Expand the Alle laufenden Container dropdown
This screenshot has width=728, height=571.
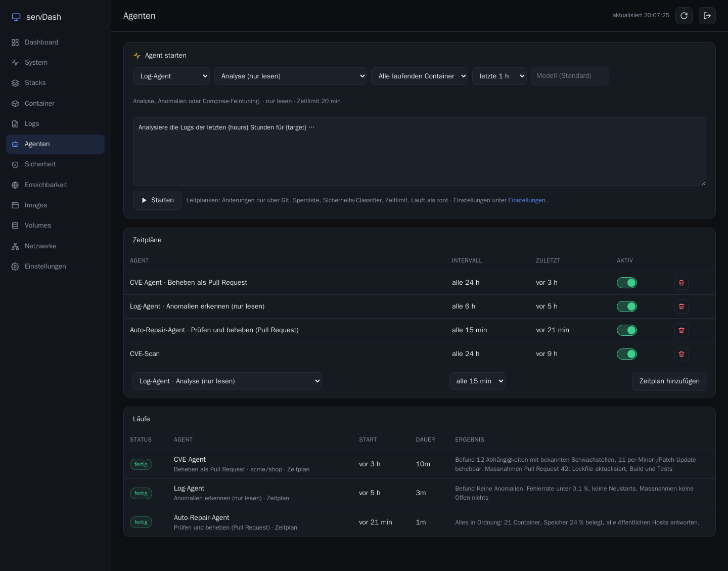[x=420, y=76]
